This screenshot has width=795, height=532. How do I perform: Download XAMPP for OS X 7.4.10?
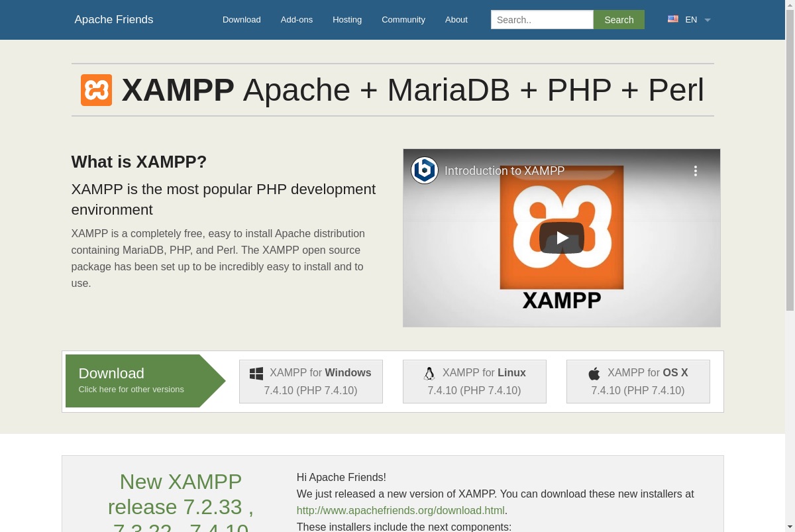tap(638, 382)
